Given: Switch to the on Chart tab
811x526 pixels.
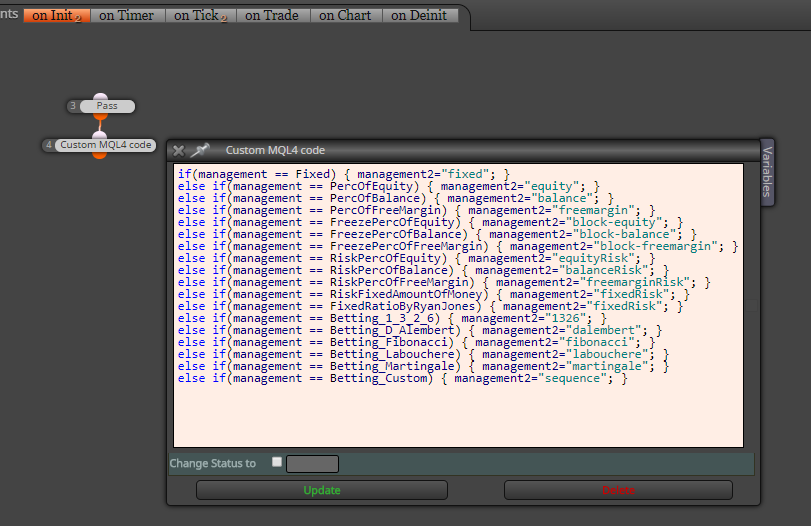Looking at the screenshot, I should tap(345, 16).
